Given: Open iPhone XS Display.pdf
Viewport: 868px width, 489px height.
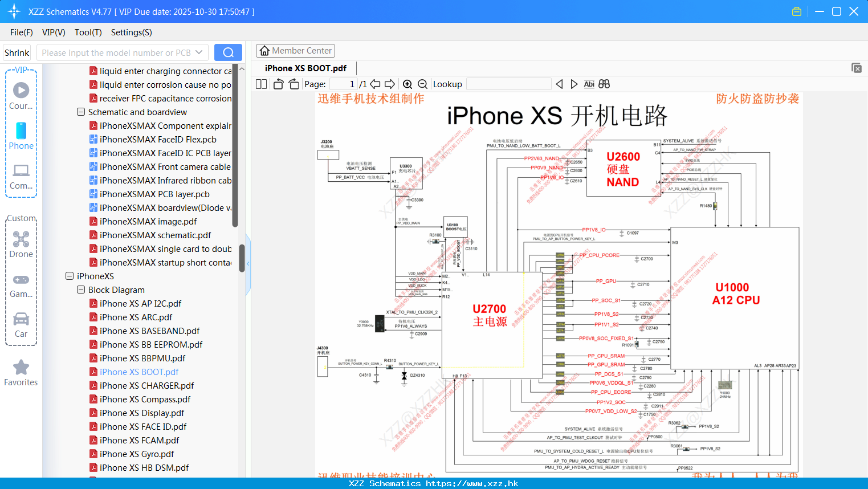Looking at the screenshot, I should coord(142,413).
